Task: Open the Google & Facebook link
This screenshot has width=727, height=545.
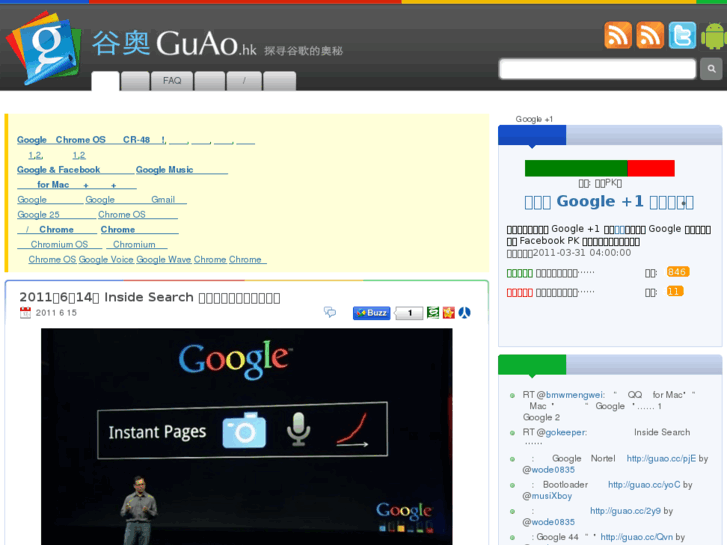Action: (75, 170)
